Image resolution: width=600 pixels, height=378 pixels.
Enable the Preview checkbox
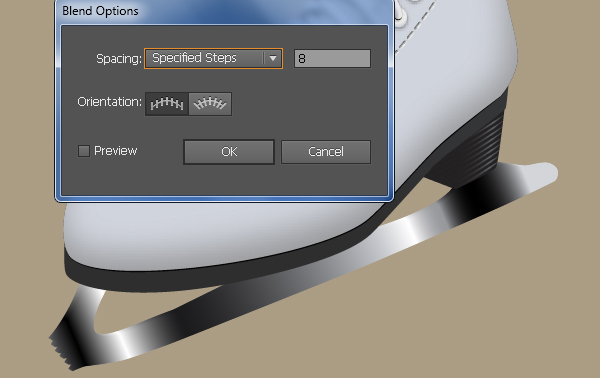(x=84, y=151)
